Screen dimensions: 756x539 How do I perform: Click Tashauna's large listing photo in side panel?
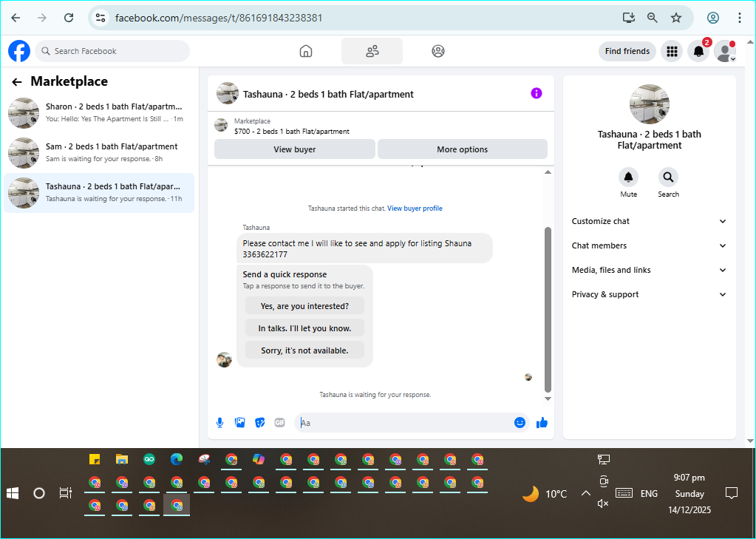[650, 104]
